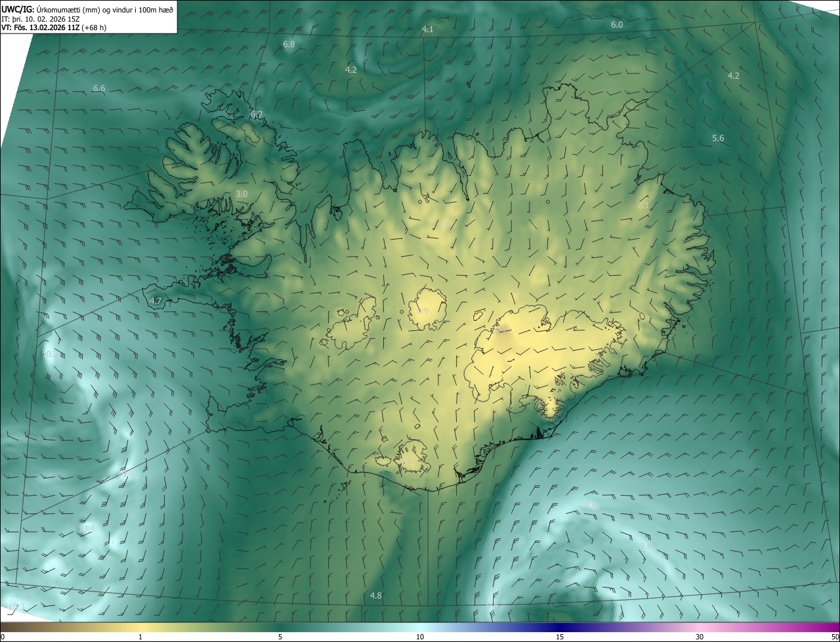Click the 6.6 value label over the sea
The height and width of the screenshot is (642, 840).
(x=99, y=88)
